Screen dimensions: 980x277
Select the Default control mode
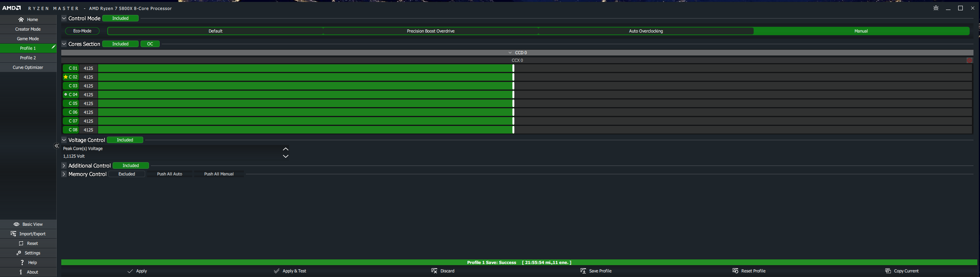(x=215, y=31)
